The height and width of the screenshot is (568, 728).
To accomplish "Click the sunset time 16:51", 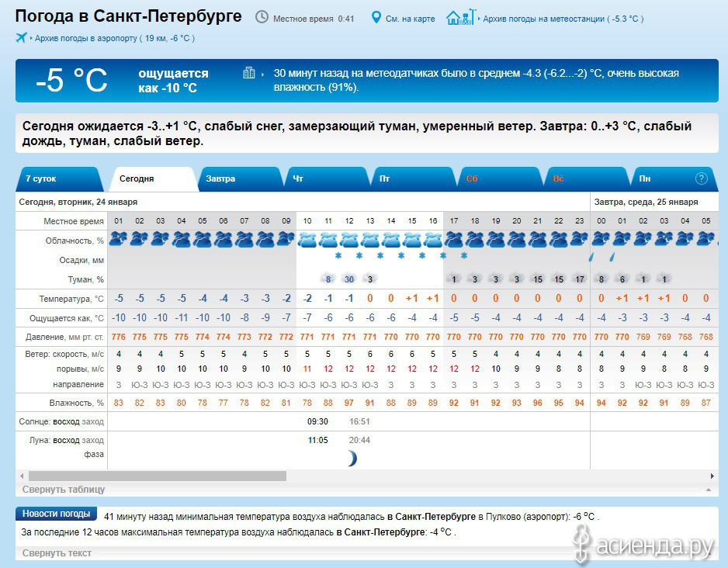I will click(359, 421).
